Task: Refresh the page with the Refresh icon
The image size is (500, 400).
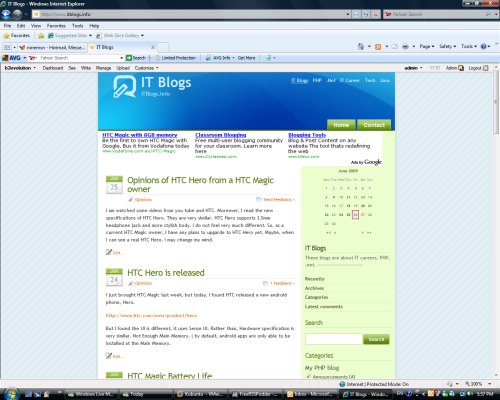Action: [366, 14]
